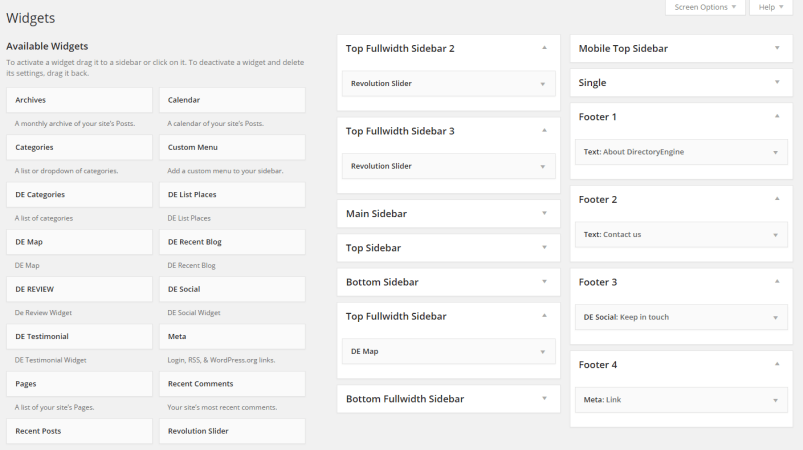
Task: Collapse the Footer 3 panel arrow
Action: (x=776, y=282)
